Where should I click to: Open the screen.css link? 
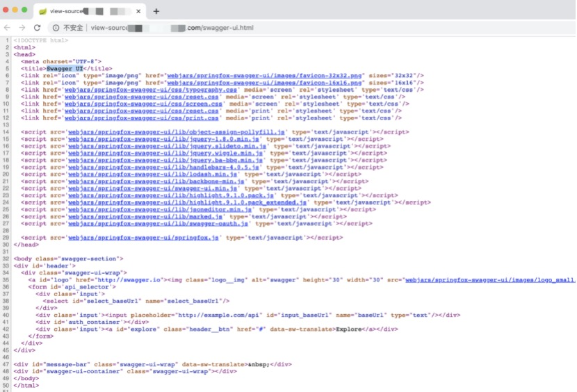click(x=143, y=104)
